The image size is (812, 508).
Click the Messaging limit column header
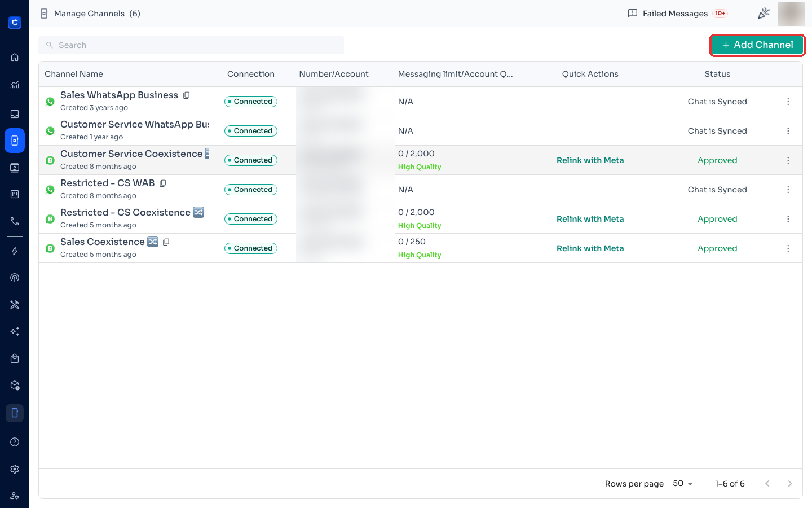[x=456, y=74]
